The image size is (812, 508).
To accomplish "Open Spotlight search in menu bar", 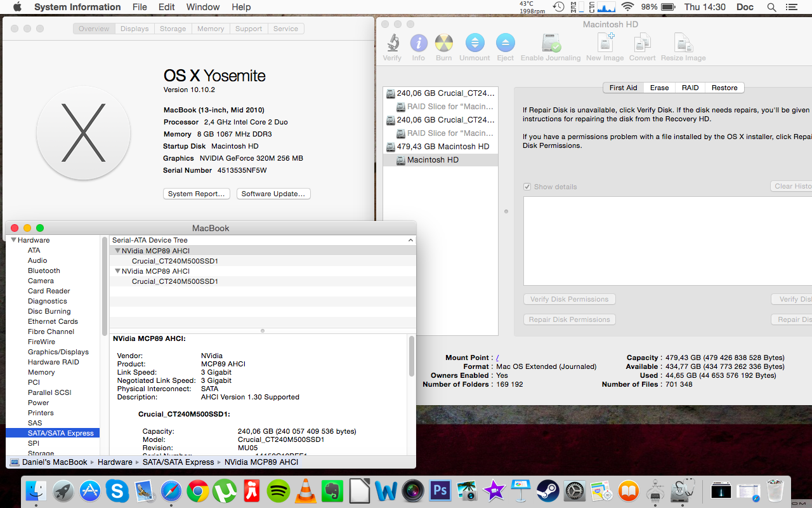I will (771, 7).
